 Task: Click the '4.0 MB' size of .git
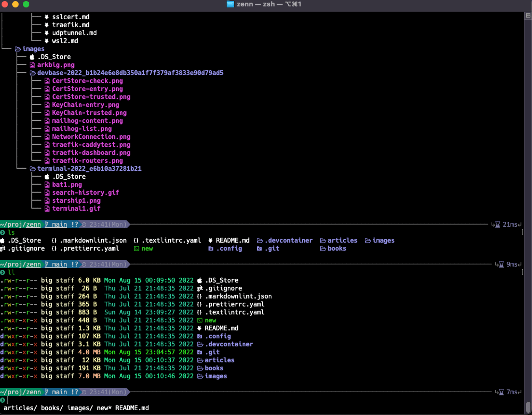click(89, 352)
